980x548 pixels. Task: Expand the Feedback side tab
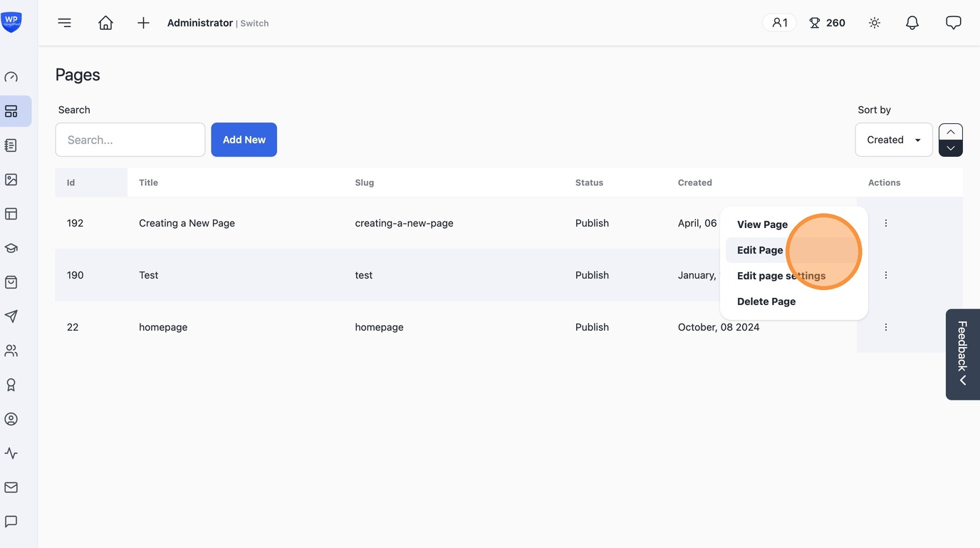(x=963, y=354)
